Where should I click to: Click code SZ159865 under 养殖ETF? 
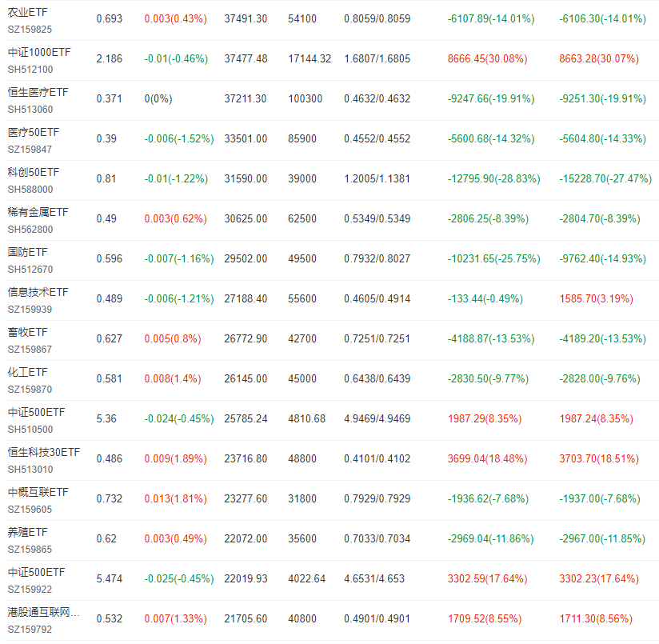(x=30, y=550)
